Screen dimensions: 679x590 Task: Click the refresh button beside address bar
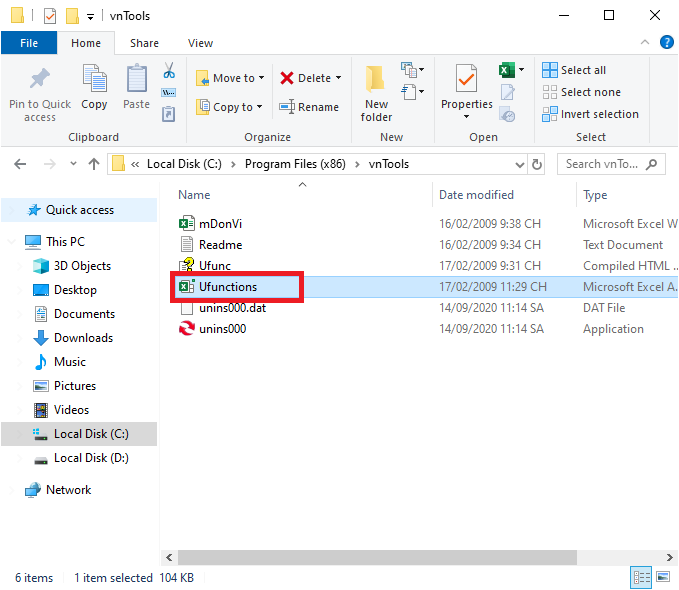[x=538, y=164]
